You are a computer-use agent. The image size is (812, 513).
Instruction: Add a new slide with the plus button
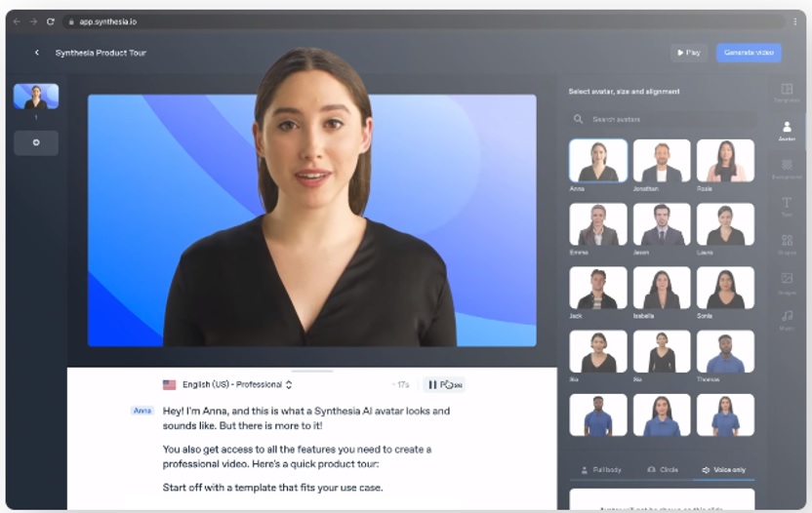(36, 142)
